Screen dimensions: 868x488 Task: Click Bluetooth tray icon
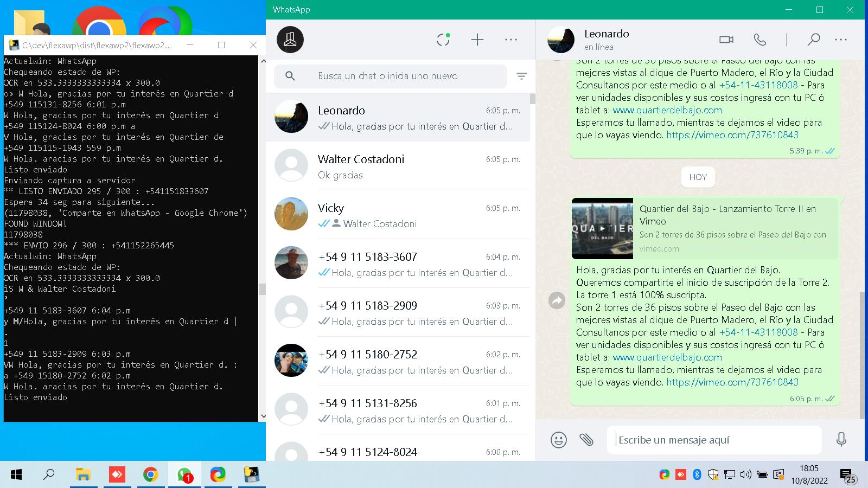point(697,475)
